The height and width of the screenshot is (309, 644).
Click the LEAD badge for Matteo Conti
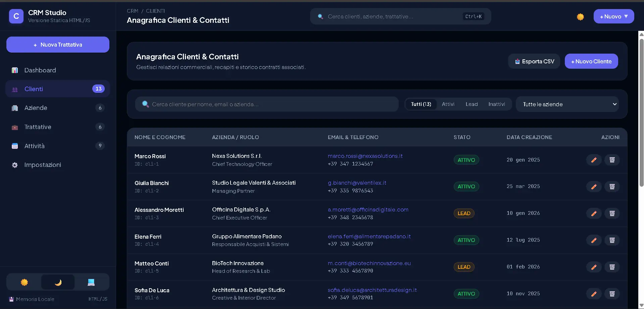464,267
